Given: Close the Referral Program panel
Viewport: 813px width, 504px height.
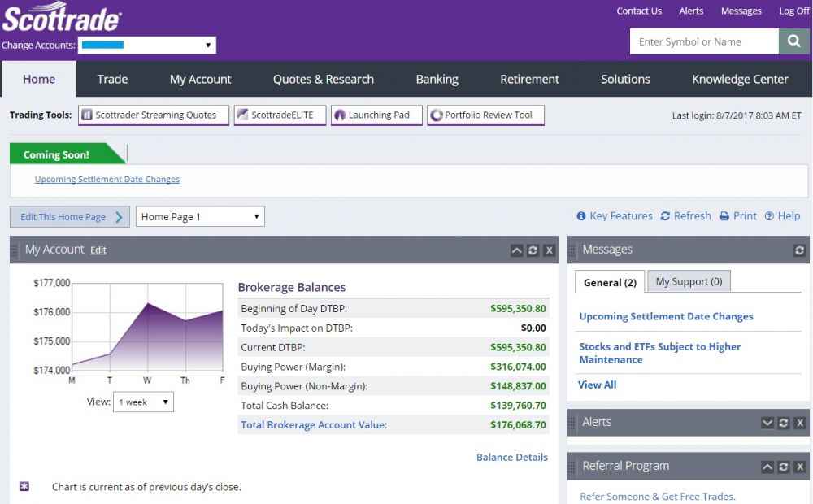Looking at the screenshot, I should pos(800,467).
